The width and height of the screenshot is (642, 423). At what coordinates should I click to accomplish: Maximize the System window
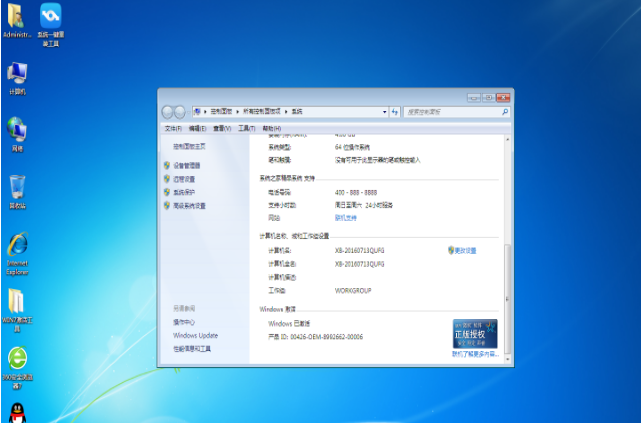pyautogui.click(x=488, y=97)
